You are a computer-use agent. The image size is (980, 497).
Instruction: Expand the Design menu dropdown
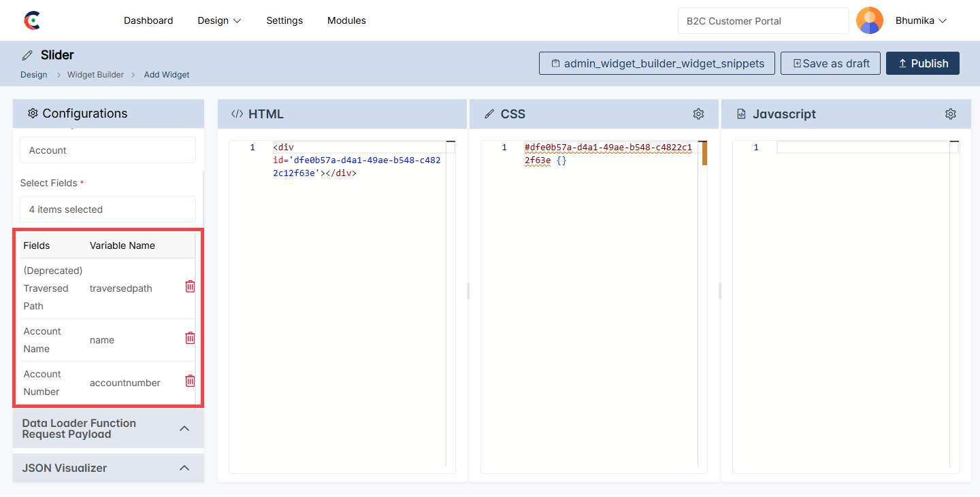(219, 20)
